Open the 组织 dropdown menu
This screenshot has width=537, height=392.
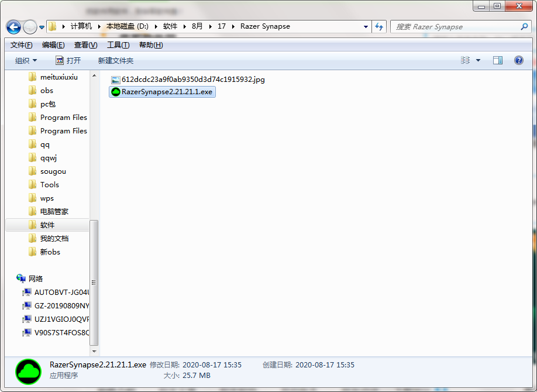point(26,60)
